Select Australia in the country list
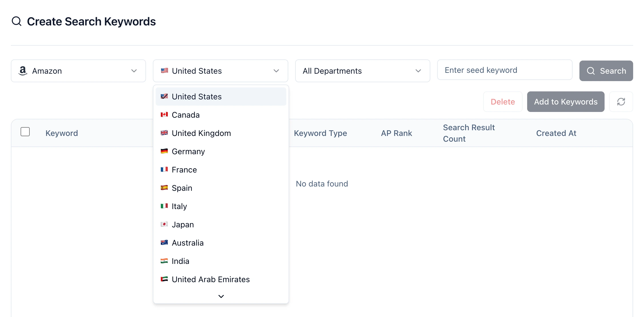This screenshot has height=317, width=644. [221, 243]
